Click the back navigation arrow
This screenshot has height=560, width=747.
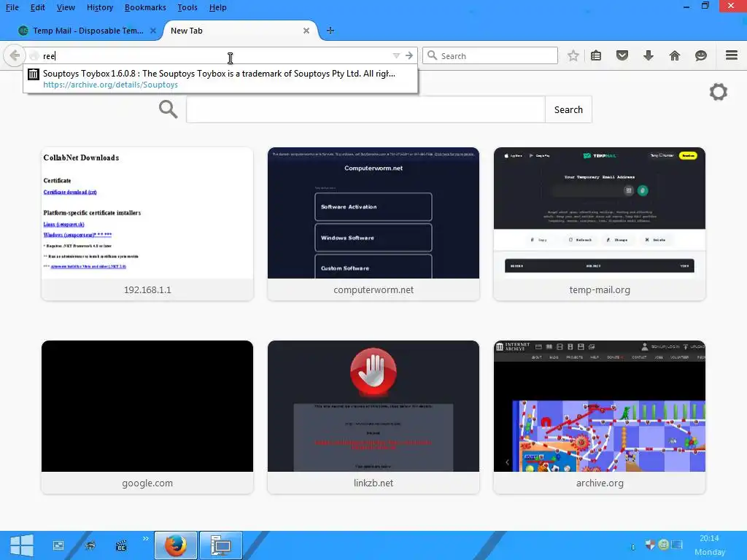[15, 55]
